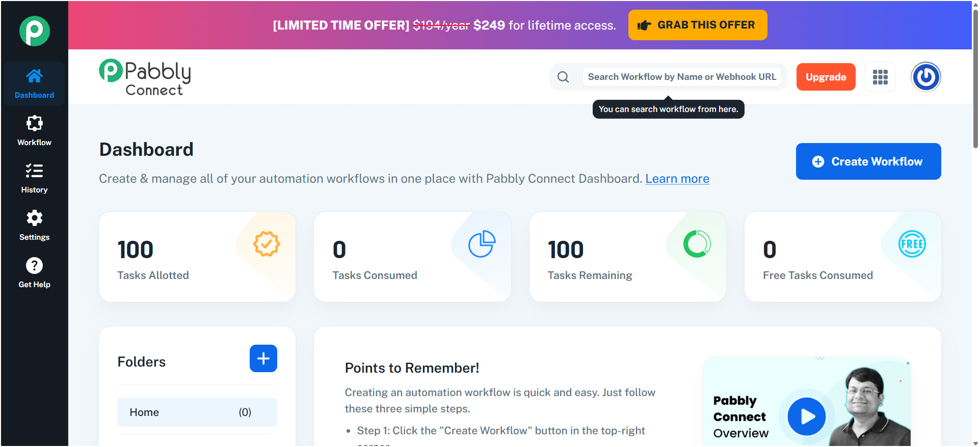This screenshot has height=447, width=980.
Task: Open the History task list icon
Action: point(35,171)
